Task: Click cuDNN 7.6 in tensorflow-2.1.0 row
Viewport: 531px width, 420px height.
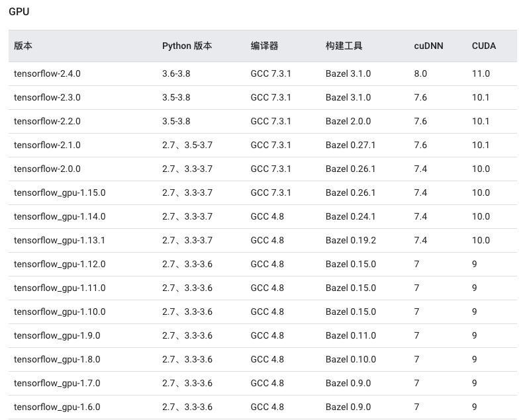Action: click(x=420, y=145)
